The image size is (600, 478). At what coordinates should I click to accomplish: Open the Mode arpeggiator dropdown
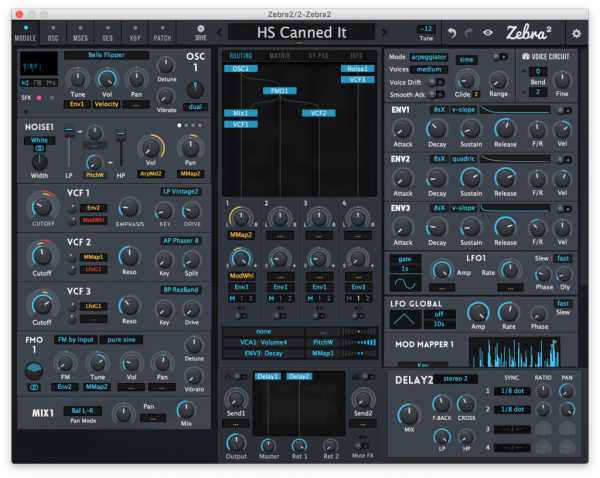[x=429, y=57]
